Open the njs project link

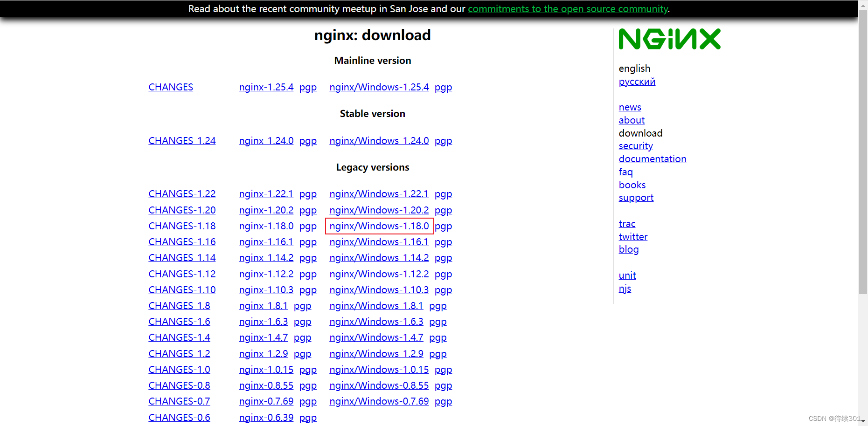click(x=625, y=289)
